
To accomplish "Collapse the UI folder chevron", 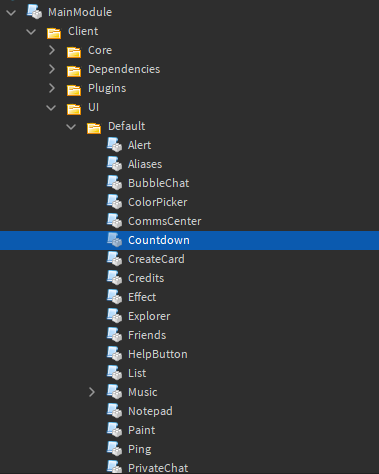I will click(x=51, y=108).
